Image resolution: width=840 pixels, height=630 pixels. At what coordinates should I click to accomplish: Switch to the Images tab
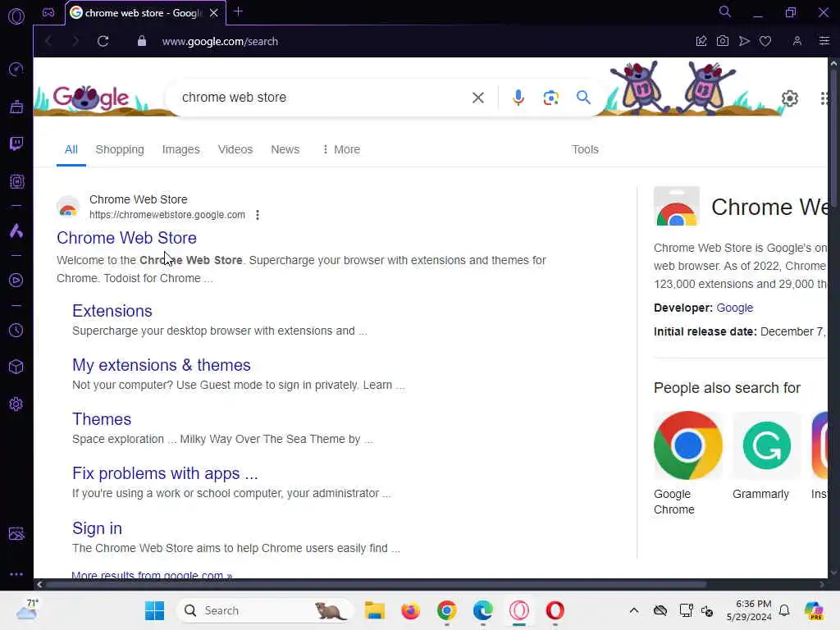click(180, 149)
